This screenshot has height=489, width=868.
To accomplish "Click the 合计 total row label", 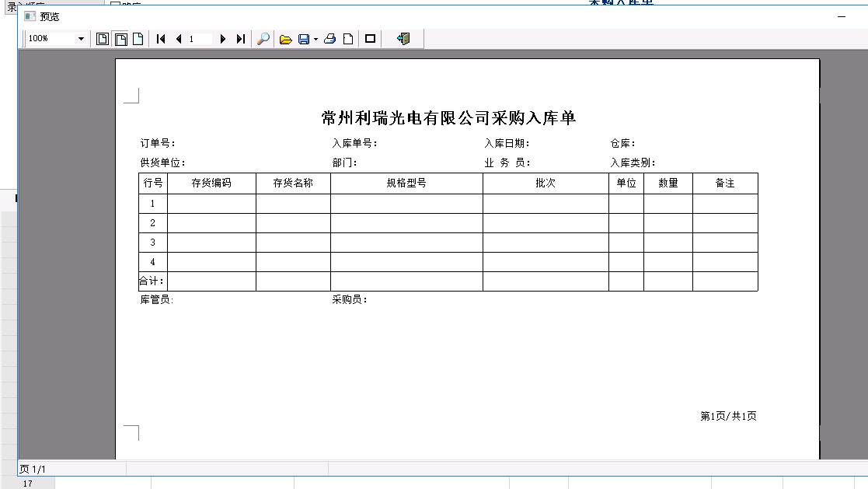I will coord(151,281).
